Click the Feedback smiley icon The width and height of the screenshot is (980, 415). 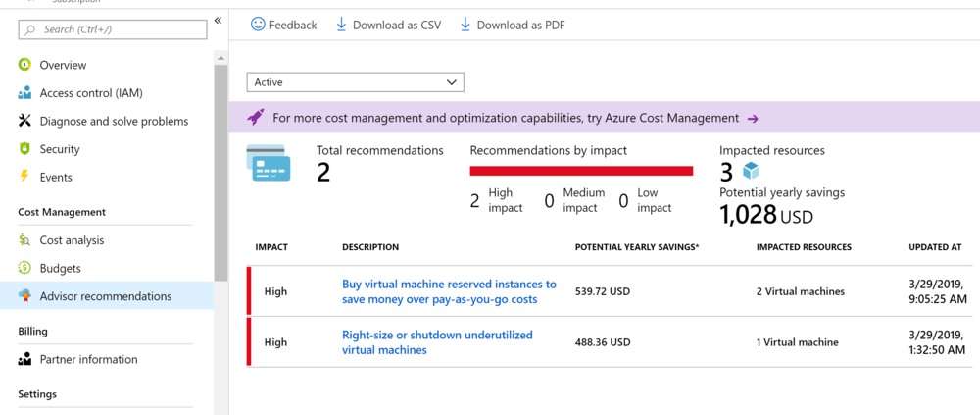pos(258,25)
